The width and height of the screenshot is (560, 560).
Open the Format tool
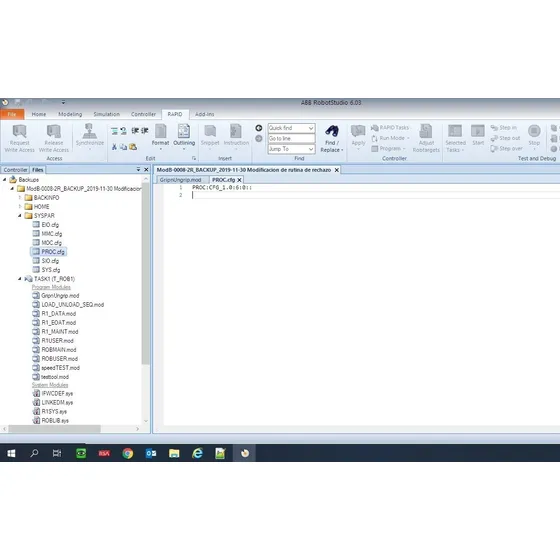click(x=160, y=136)
